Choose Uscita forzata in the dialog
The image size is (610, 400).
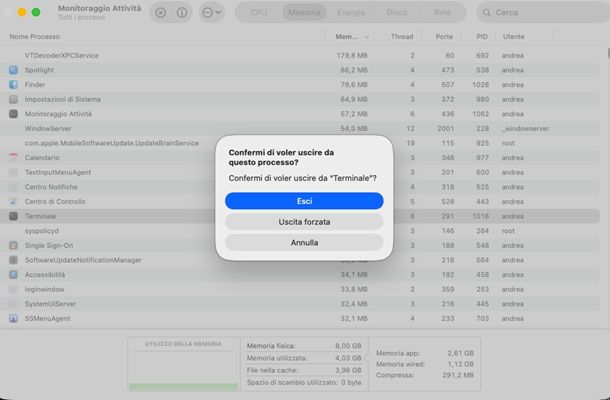pyautogui.click(x=304, y=222)
